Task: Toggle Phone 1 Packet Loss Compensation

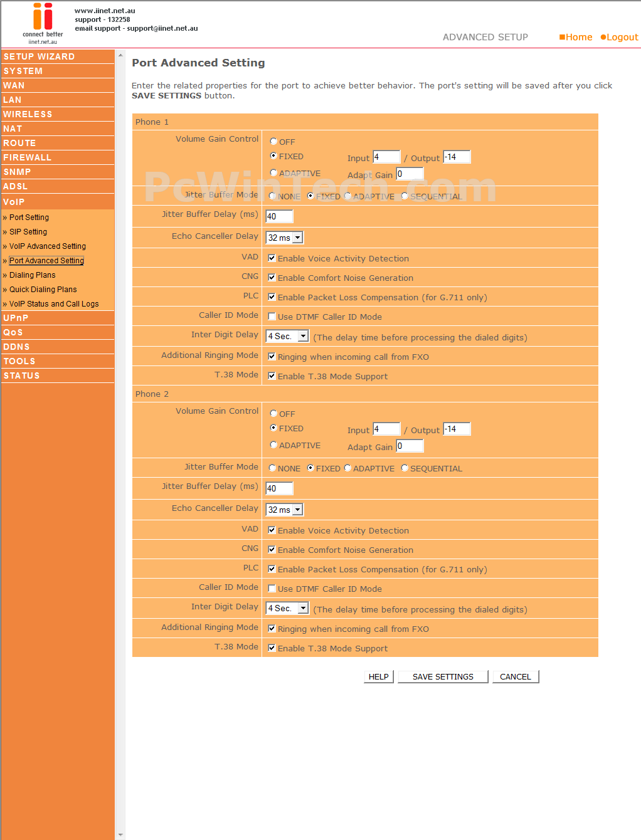Action: (272, 297)
